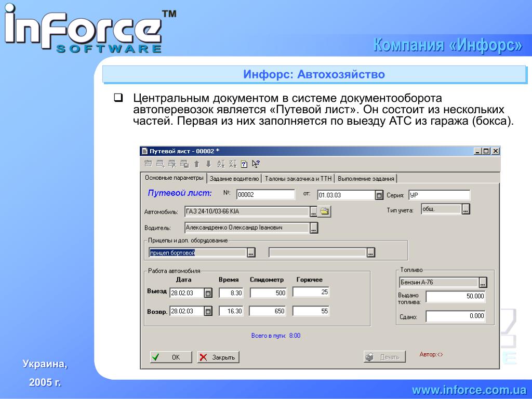The width and height of the screenshot is (532, 399).
Task: Open the calendar next to the document date
Action: 379,195
